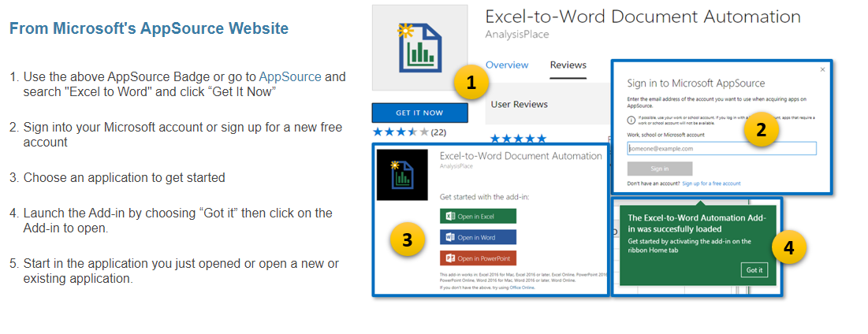Click the Sign in to Microsoft AppSource heading

[x=696, y=83]
